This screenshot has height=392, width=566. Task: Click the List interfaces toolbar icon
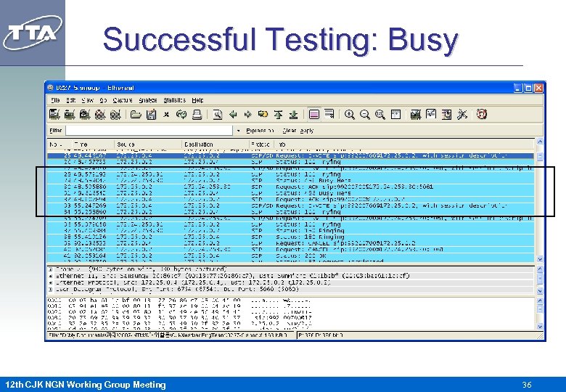(54, 115)
